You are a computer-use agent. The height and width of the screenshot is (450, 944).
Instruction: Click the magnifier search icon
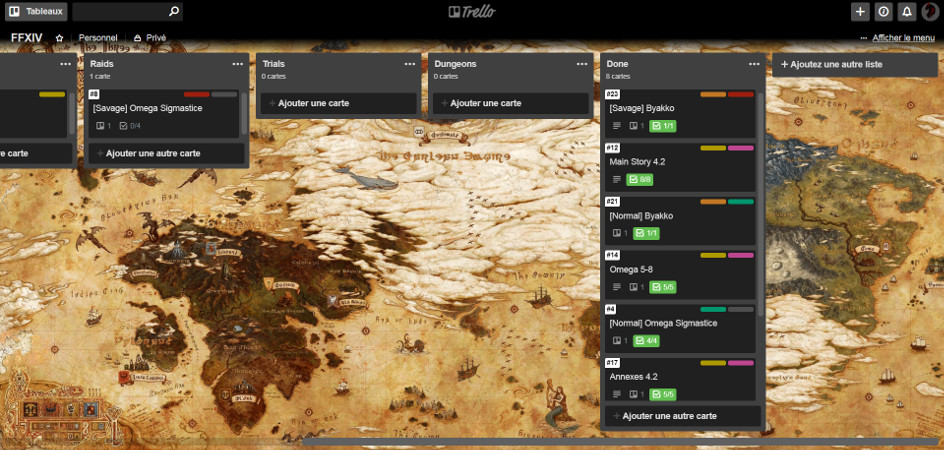click(x=173, y=11)
